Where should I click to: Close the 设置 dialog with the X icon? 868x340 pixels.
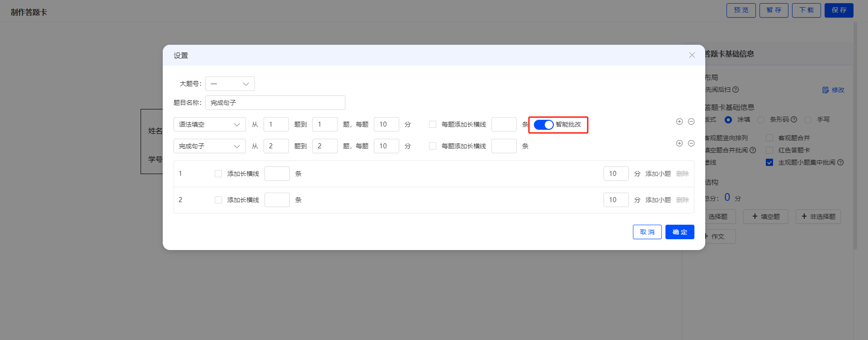(692, 55)
